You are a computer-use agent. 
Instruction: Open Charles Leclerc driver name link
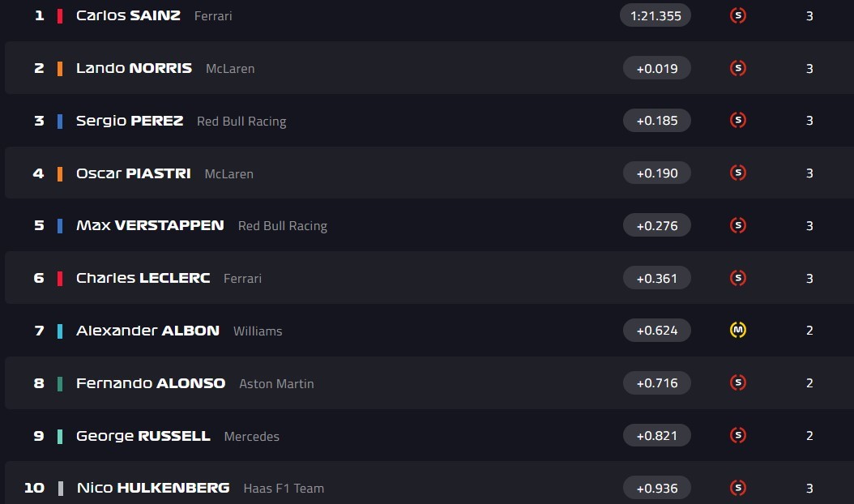click(x=143, y=278)
